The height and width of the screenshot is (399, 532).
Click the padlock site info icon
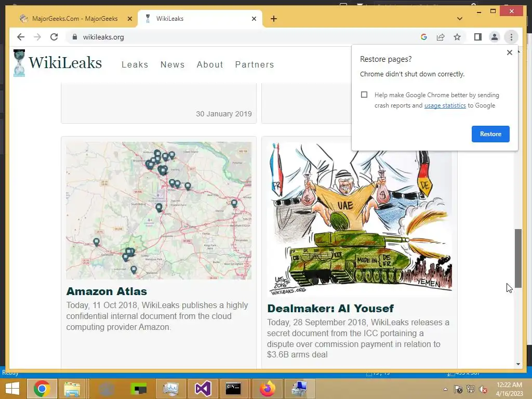tap(75, 37)
